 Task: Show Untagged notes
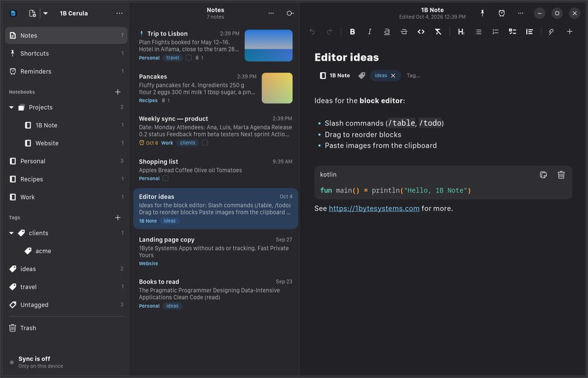[x=66, y=305]
